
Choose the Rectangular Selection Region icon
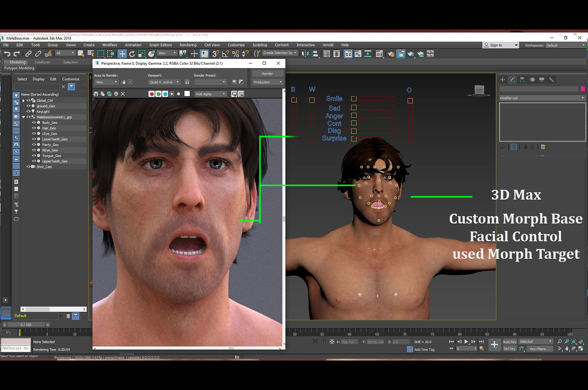coord(101,54)
